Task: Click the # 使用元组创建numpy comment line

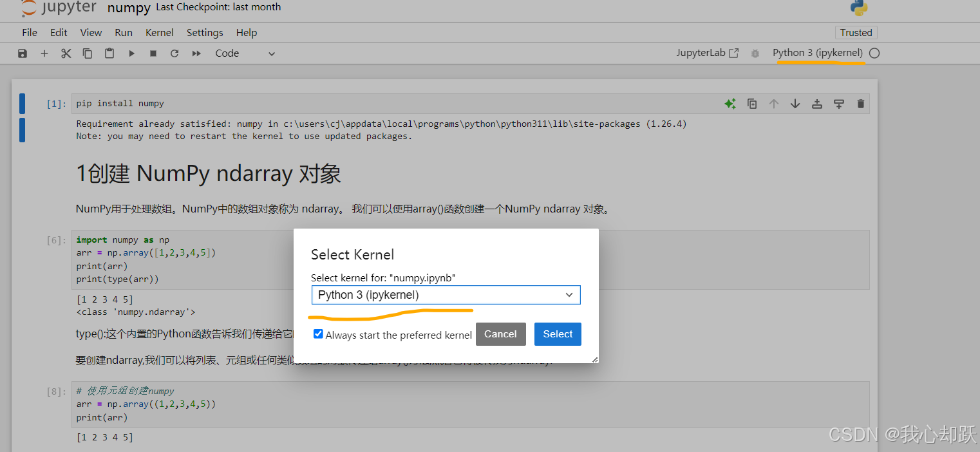Action: point(125,391)
